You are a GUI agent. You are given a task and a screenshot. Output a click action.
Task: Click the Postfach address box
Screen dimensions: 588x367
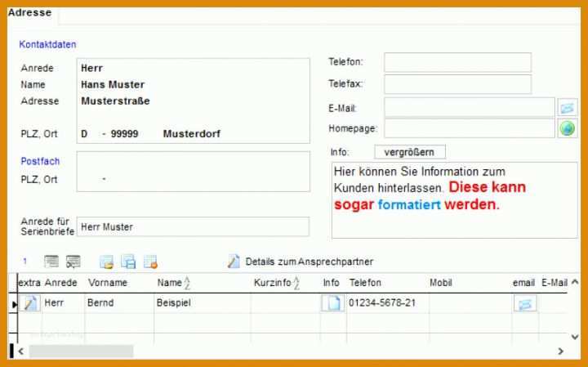[x=193, y=172]
